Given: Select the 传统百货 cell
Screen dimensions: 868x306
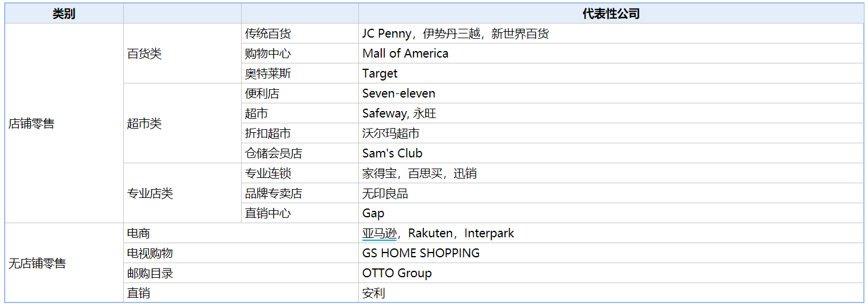Looking at the screenshot, I should point(300,33).
